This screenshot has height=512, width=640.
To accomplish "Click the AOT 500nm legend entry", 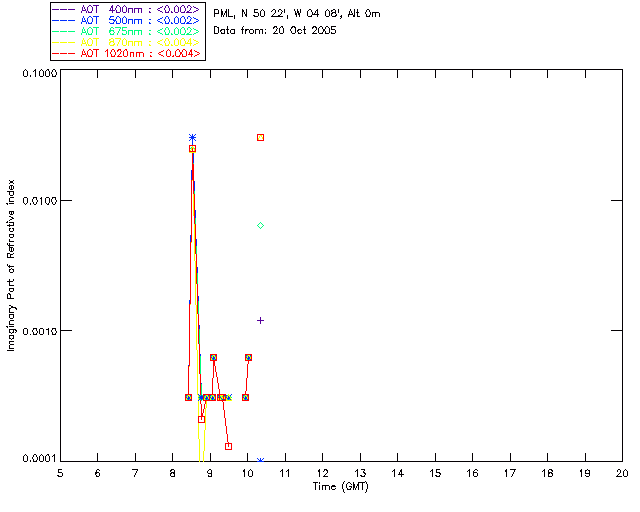I will 127,20.
